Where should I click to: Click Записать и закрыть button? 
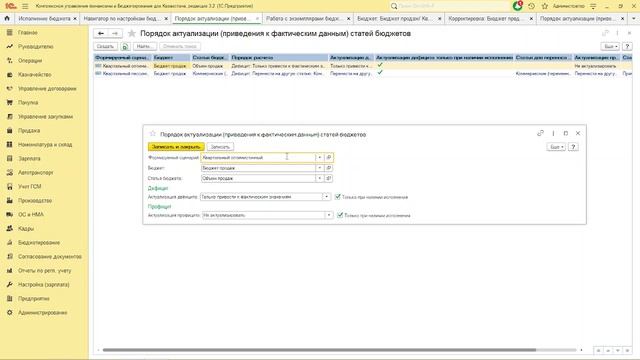(176, 147)
